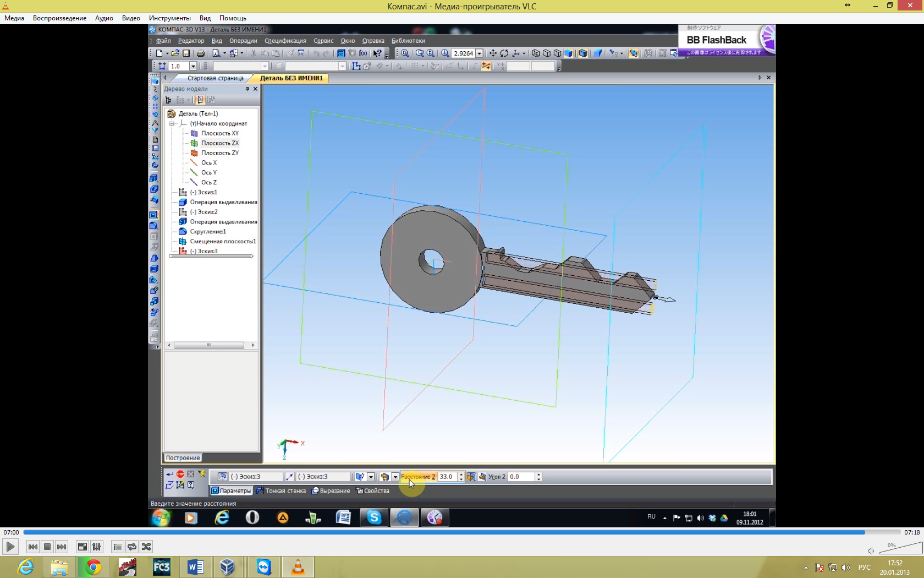Mute audio via VLC speaker icon
Viewport: 924px width, 578px height.
(871, 551)
